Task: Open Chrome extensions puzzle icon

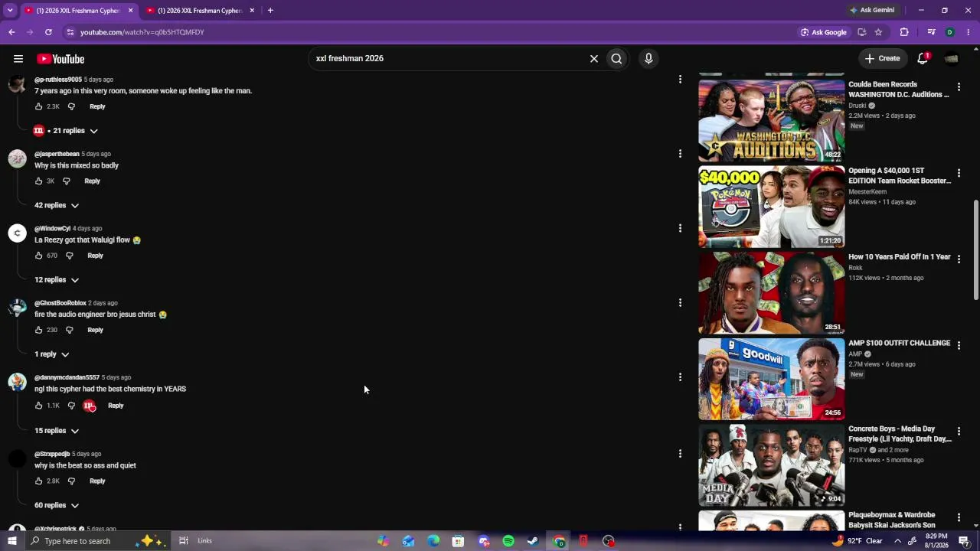Action: coord(904,32)
